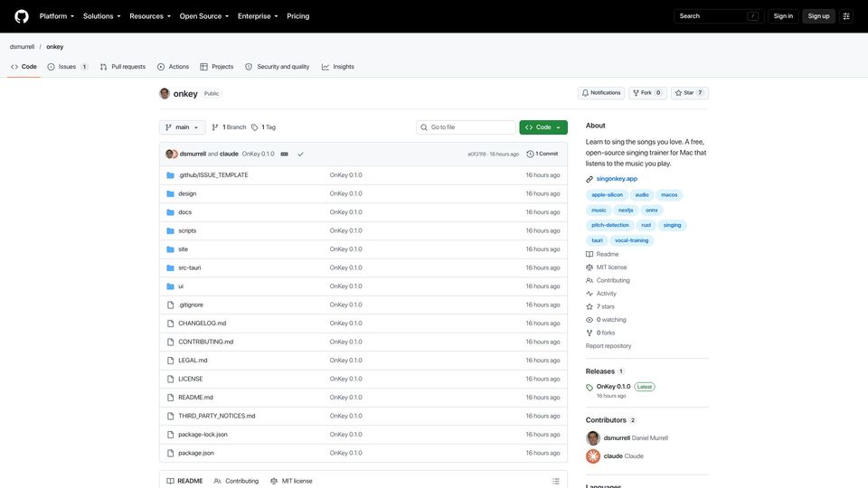868x488 pixels.
Task: Select the MIT license tab below files
Action: click(291, 482)
